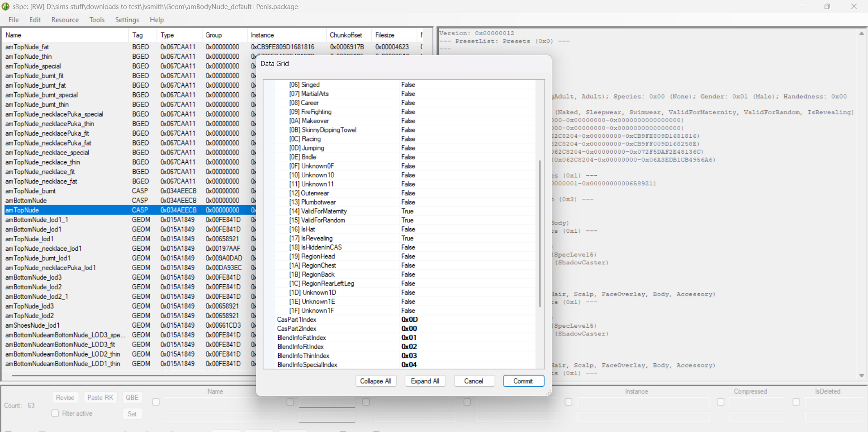Select the amShoesNude_lod1 GEOM row

(x=130, y=325)
